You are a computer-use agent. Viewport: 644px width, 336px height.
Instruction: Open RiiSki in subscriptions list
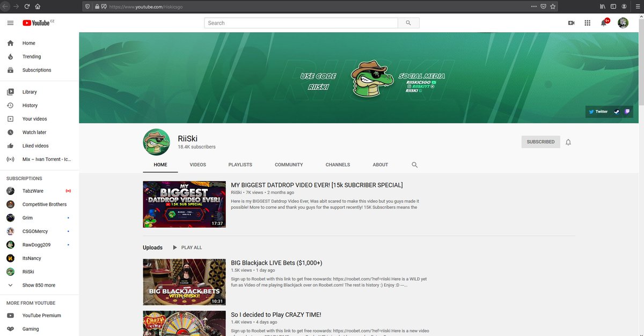[39, 272]
